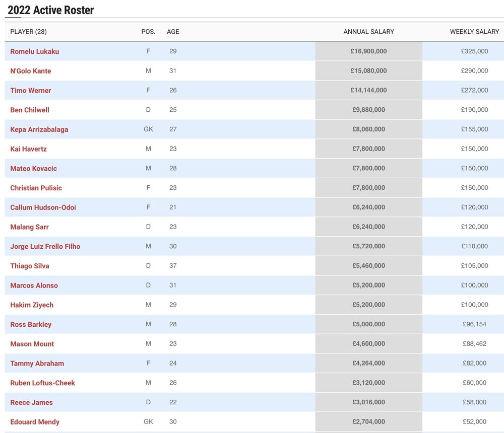This screenshot has width=504, height=433.
Task: Select Callum Hudson-Odoi's name link
Action: (x=43, y=207)
